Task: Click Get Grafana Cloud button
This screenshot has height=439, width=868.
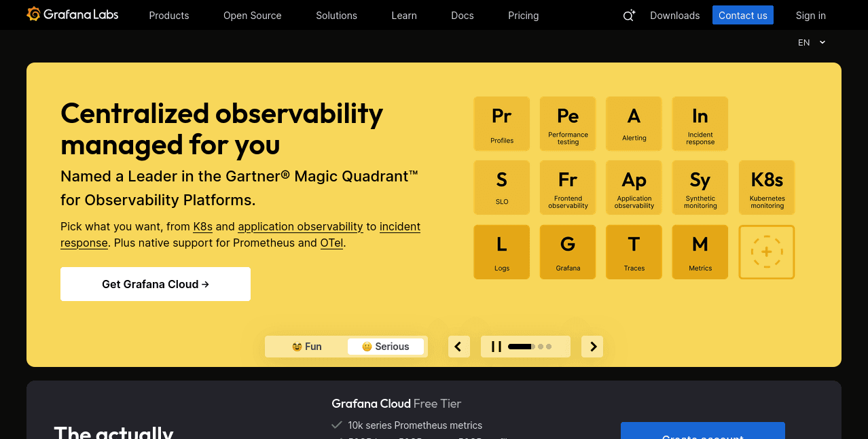Action: tap(156, 284)
